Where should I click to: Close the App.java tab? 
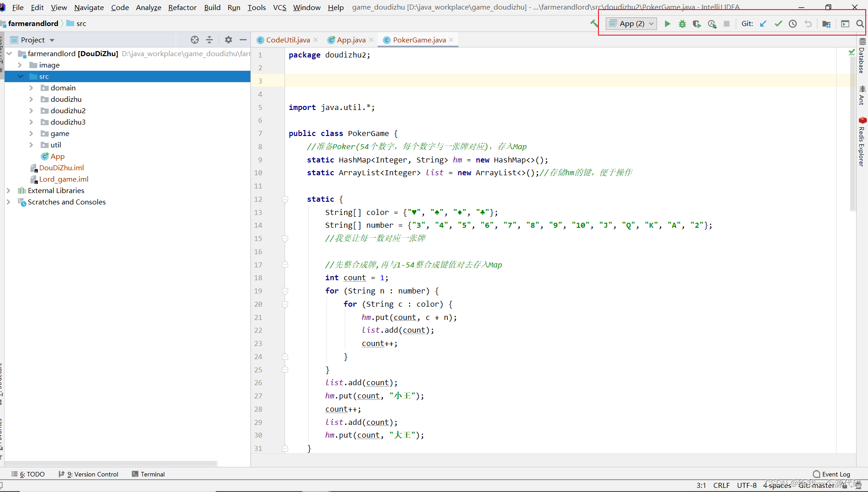pyautogui.click(x=371, y=40)
